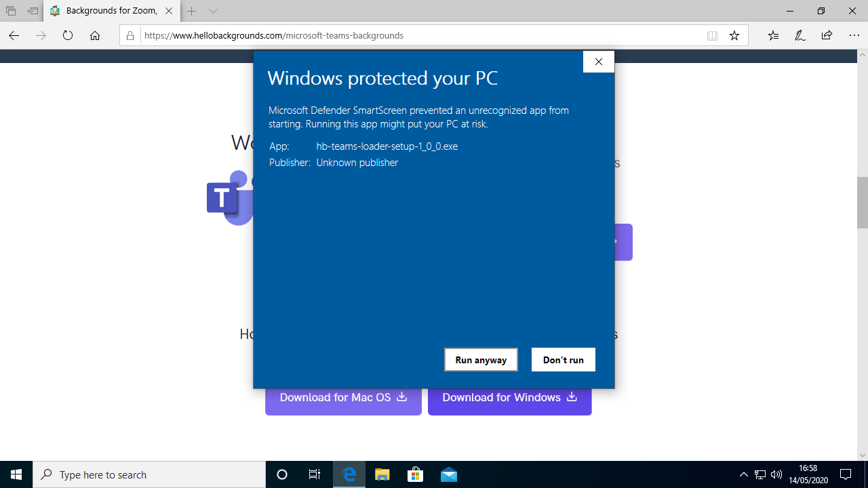This screenshot has width=868, height=488.
Task: Click scrollbar down arrow
Action: (x=863, y=455)
